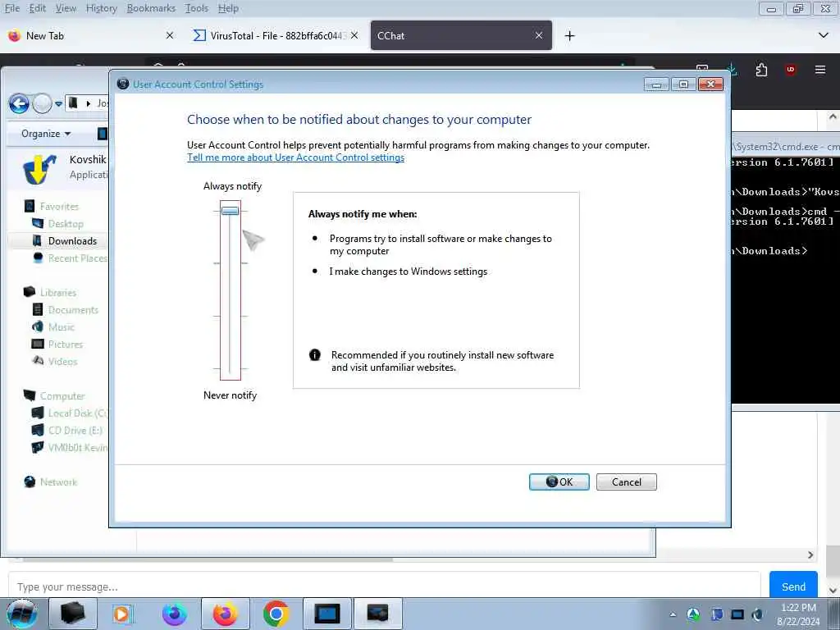Open the Explorer recent pages dropdown arrow
840x630 pixels.
click(x=58, y=104)
